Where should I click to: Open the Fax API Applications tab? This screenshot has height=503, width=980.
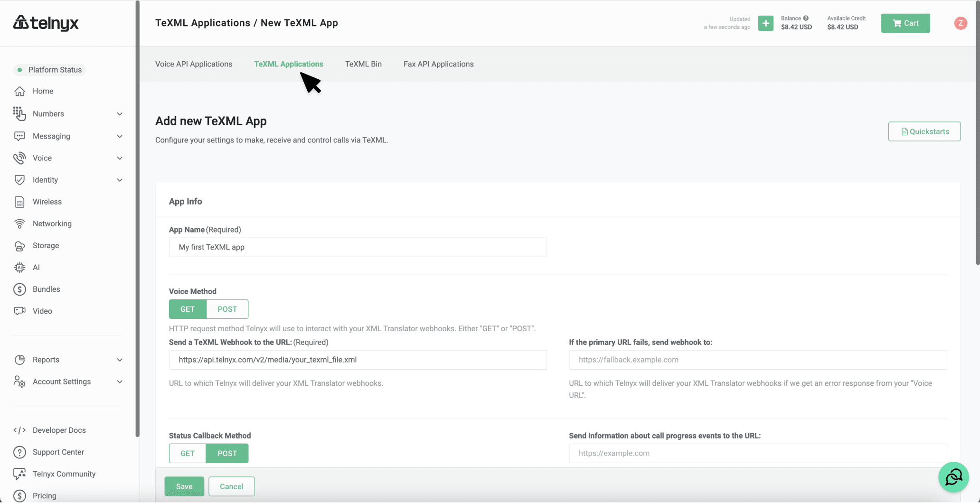pyautogui.click(x=439, y=64)
